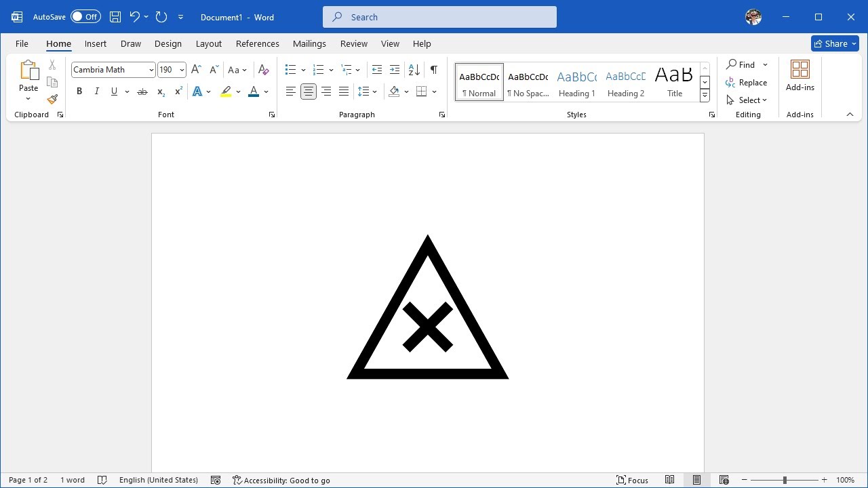
Task: Switch to the Insert tab
Action: [x=96, y=43]
